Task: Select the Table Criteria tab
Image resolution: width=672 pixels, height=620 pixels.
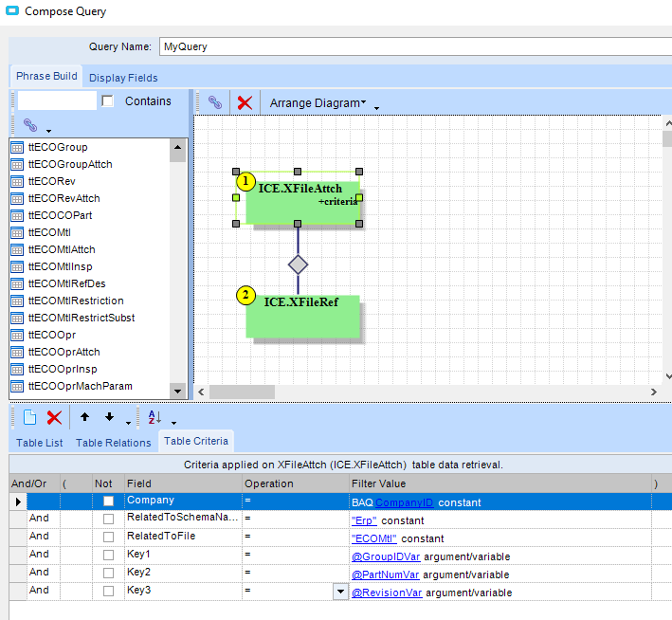Action: (196, 441)
